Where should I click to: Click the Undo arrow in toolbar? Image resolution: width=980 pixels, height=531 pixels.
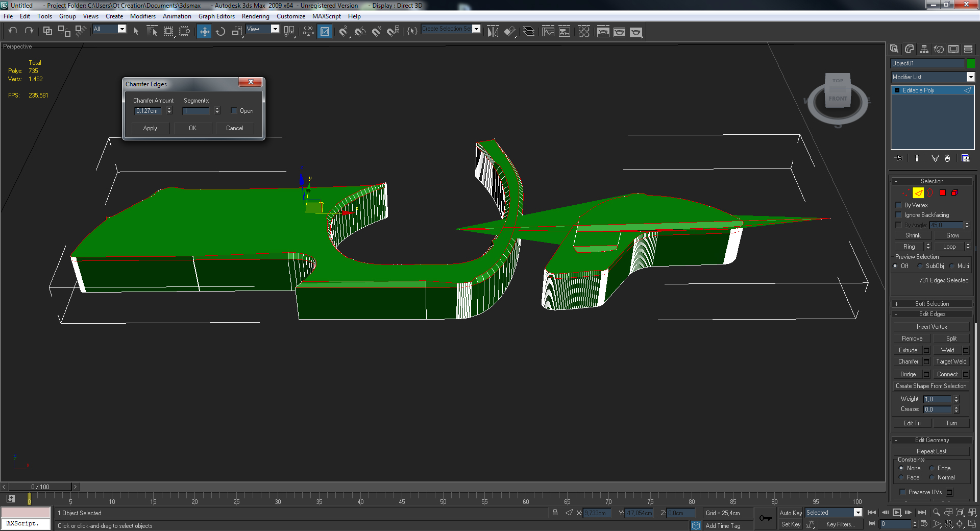point(13,31)
